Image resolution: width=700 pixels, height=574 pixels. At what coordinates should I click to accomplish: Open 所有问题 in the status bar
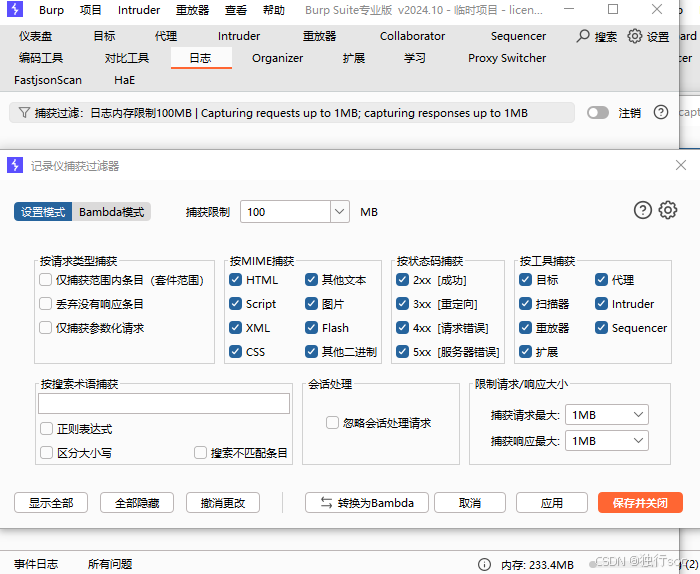coord(110,564)
